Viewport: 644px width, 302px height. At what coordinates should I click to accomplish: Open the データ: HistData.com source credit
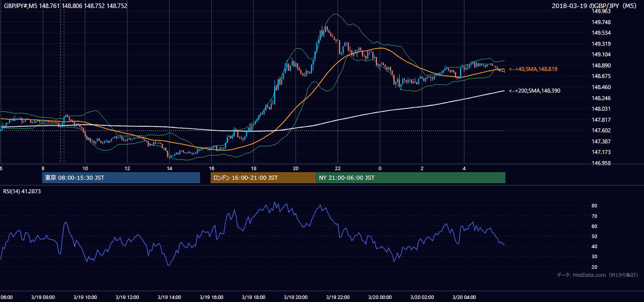coord(597,275)
